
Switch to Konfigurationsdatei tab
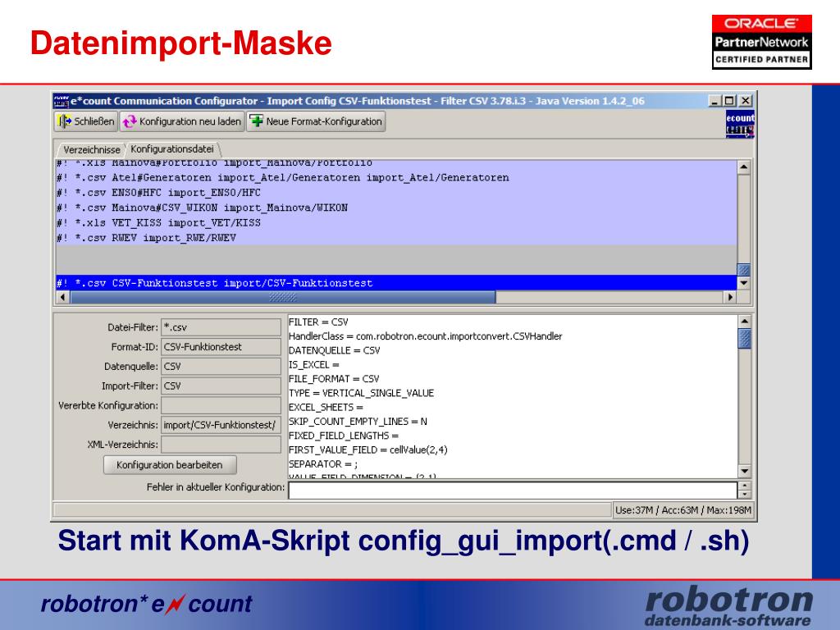click(x=172, y=149)
